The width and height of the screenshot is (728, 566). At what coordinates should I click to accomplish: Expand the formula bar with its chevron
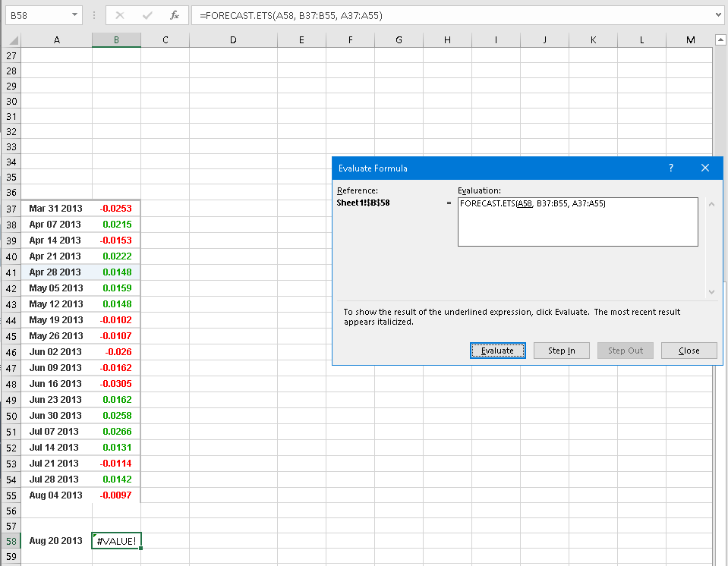coord(717,14)
